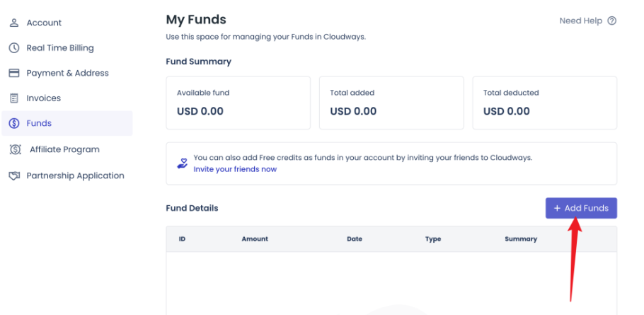The width and height of the screenshot is (644, 315).
Task: Open the Account menu item
Action: [44, 23]
